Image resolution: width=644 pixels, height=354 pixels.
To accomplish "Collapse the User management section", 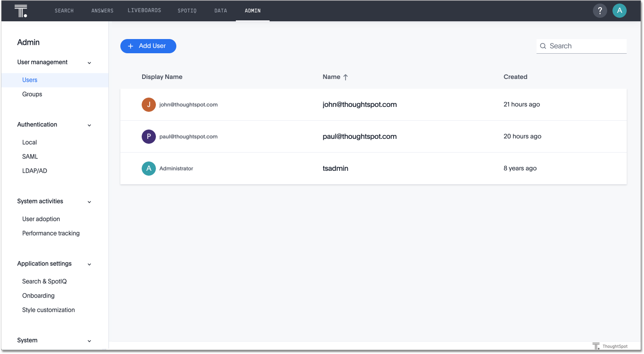I will (89, 62).
